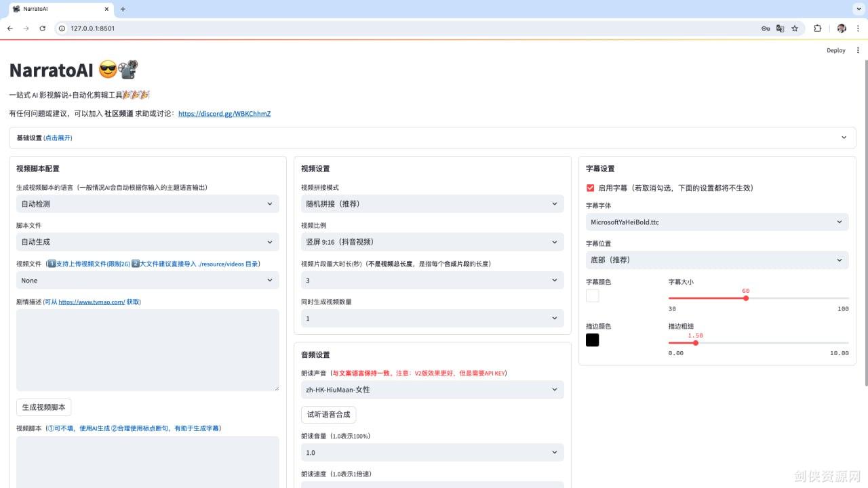Click inside the 剧情描述 text area

[x=146, y=350]
